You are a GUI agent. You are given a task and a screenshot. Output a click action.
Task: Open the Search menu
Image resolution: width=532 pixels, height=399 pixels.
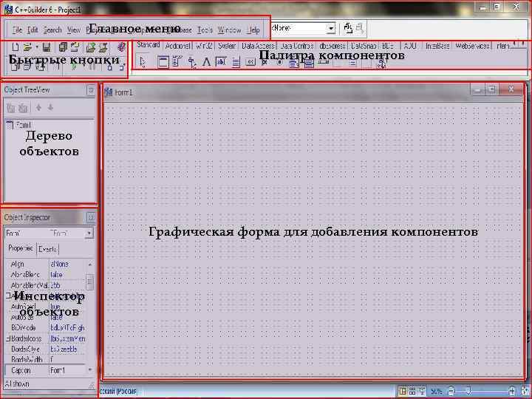(52, 30)
